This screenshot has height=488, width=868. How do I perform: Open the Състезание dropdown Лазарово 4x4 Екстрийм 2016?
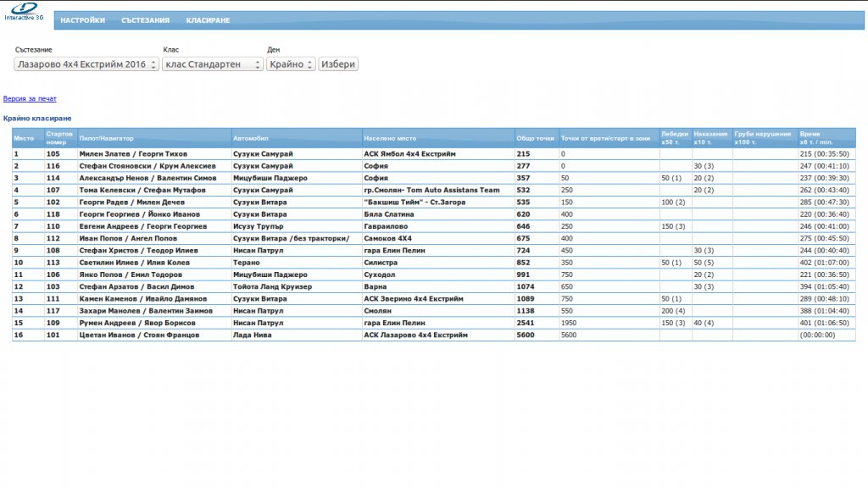coord(86,64)
